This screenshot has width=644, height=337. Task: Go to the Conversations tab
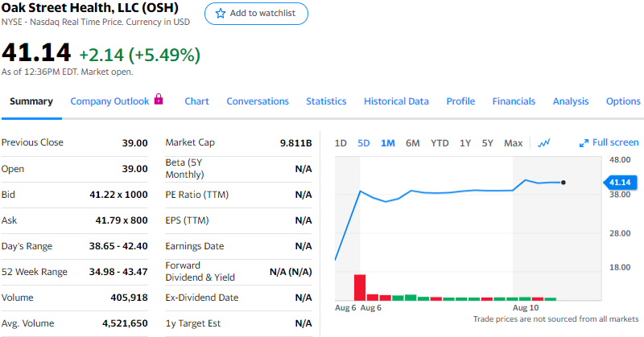pos(258,101)
